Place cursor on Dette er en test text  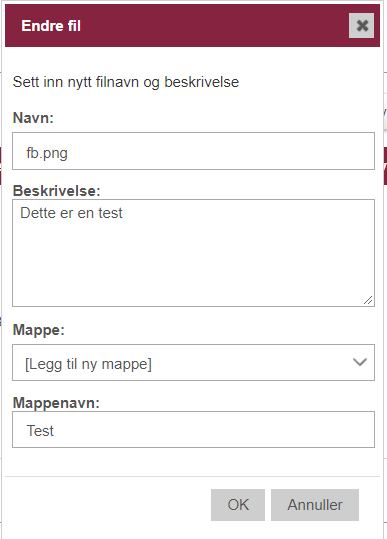click(x=71, y=213)
